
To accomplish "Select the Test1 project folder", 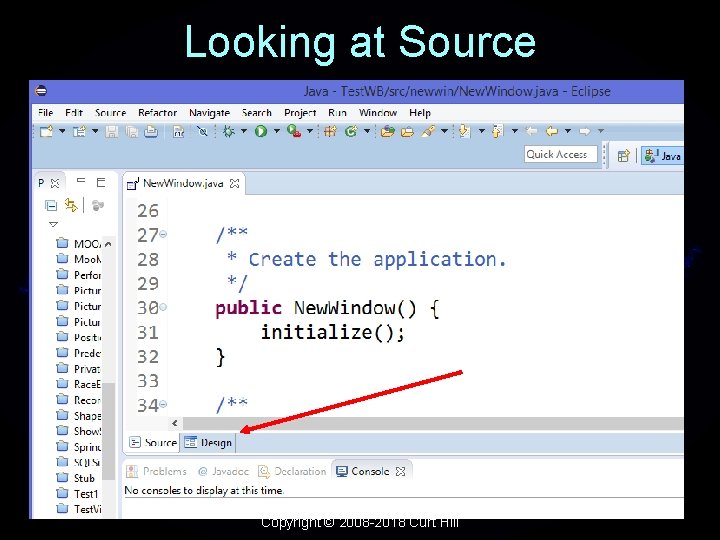I will [77, 494].
